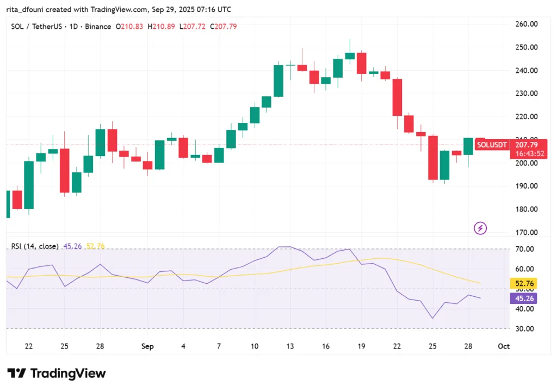Open the RSI (14, close) indicator legend

[35, 246]
